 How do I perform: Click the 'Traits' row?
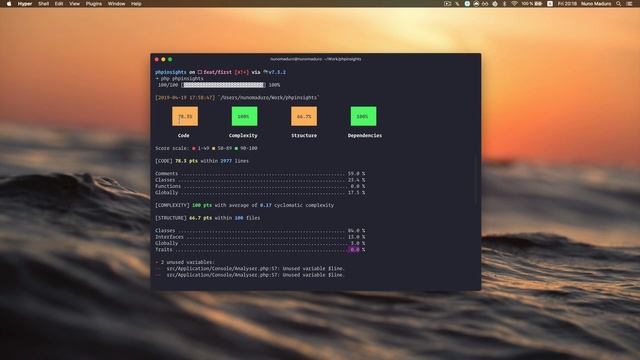coord(260,249)
